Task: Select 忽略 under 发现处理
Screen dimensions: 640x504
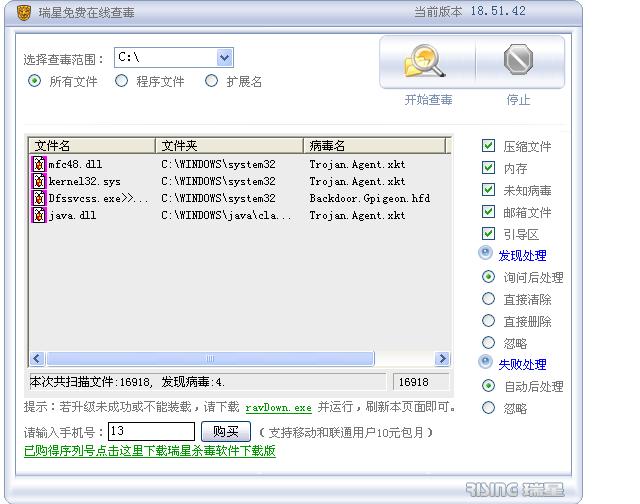Action: 488,342
